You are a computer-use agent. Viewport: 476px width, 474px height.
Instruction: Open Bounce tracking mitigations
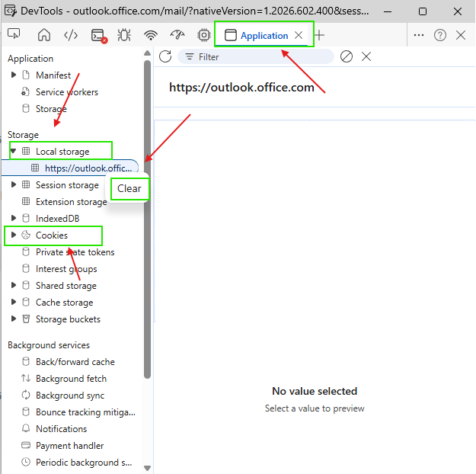pos(85,412)
